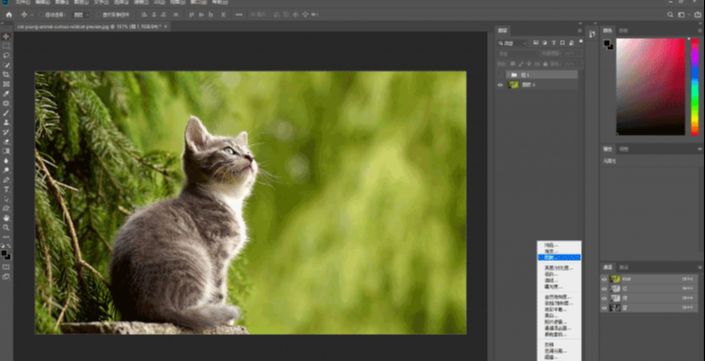This screenshot has width=705, height=361.
Task: Select the Zoom magnifier tool
Action: [6, 227]
